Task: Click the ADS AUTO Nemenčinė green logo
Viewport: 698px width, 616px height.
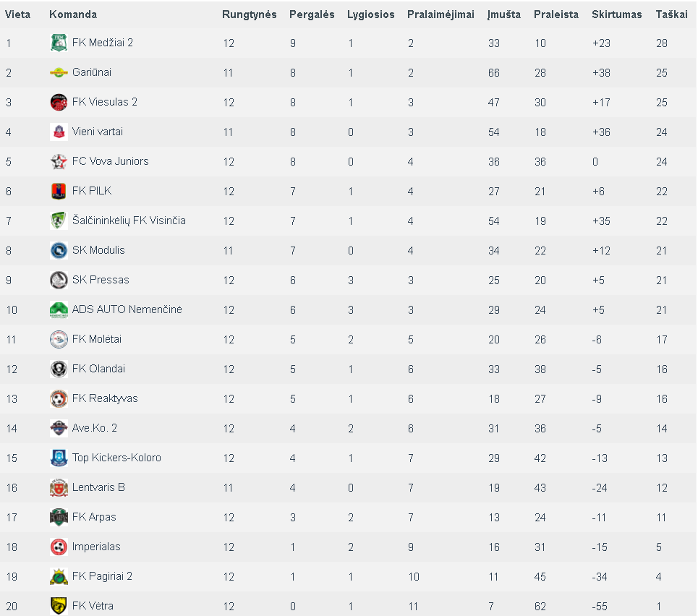Action: (x=59, y=309)
